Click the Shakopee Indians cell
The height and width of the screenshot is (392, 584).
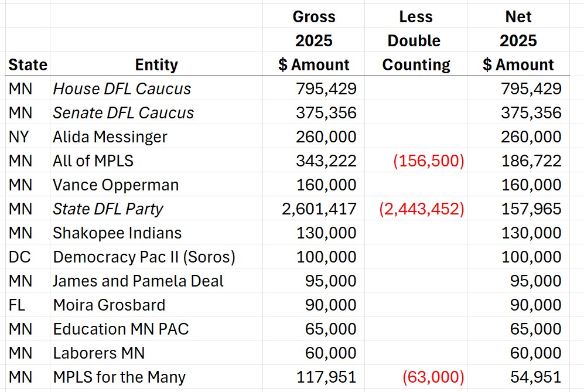pyautogui.click(x=156, y=233)
